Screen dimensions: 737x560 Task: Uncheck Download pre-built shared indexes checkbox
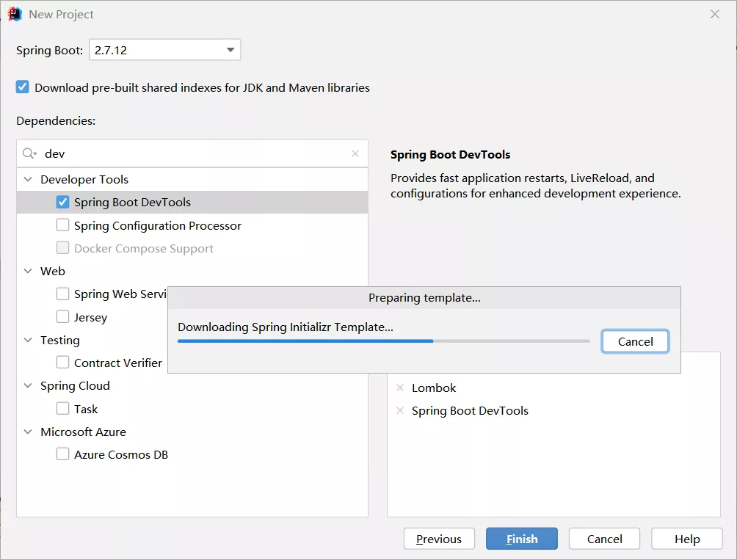[23, 87]
